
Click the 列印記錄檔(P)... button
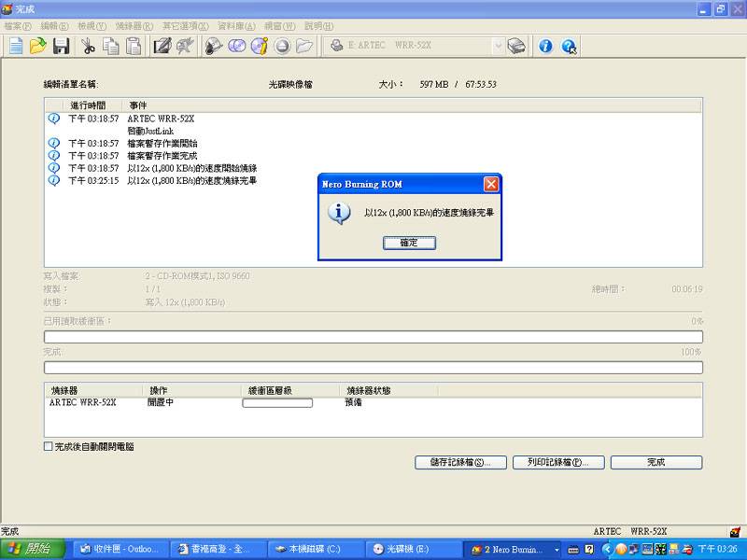coord(558,462)
